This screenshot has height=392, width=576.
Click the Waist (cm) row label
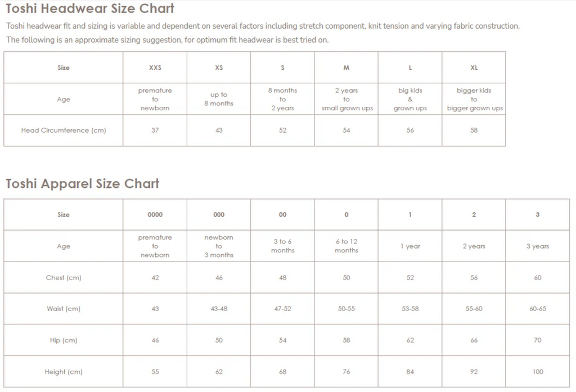pyautogui.click(x=64, y=309)
